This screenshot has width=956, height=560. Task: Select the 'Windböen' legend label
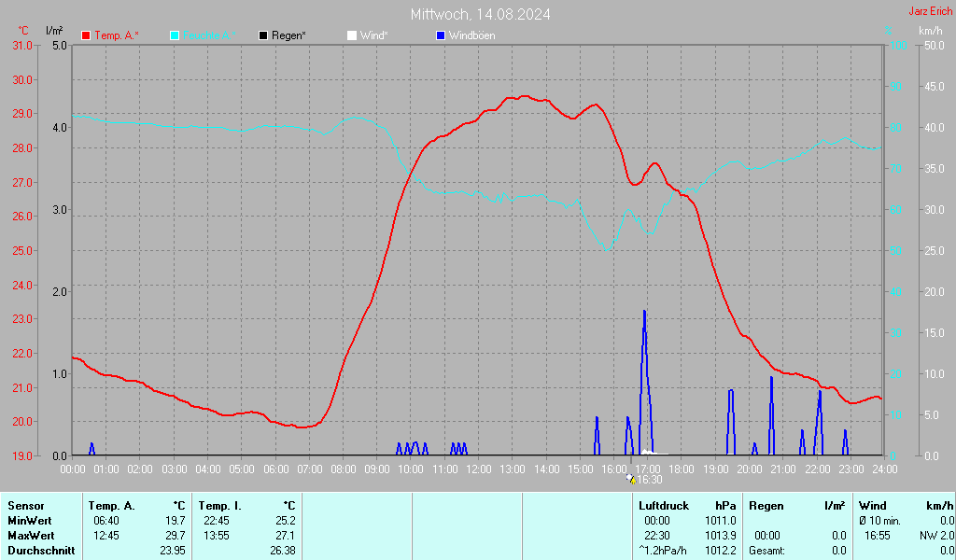471,35
